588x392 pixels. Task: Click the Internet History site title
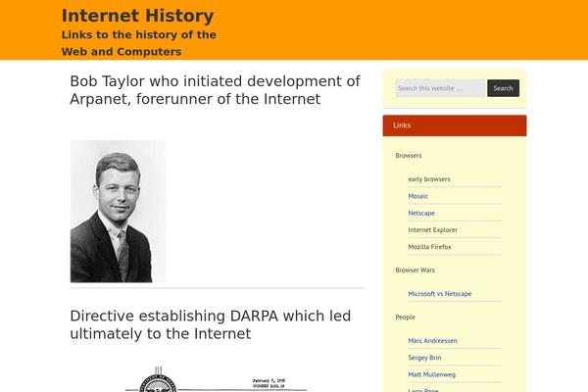137,16
